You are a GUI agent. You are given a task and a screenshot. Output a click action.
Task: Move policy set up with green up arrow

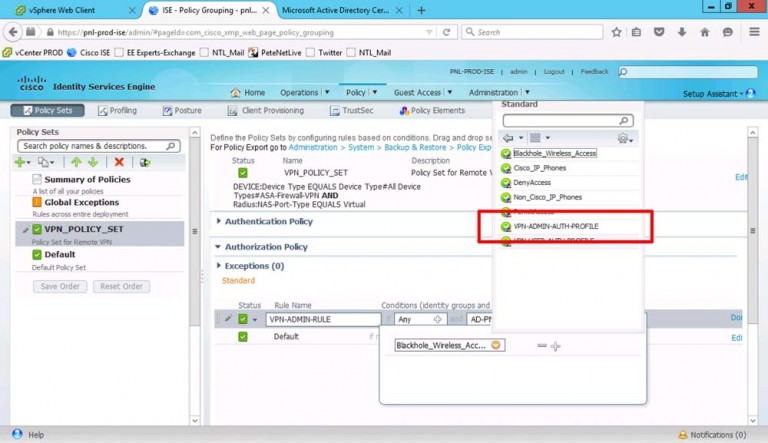(76, 162)
